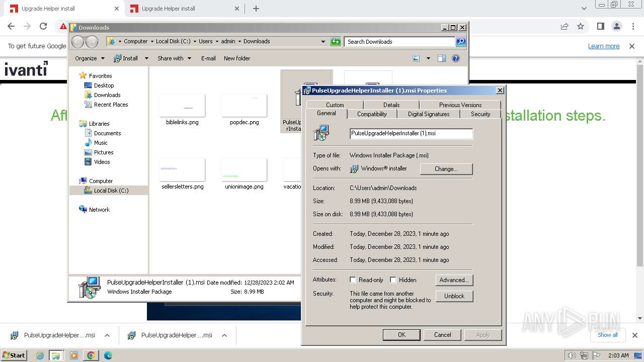
Task: Select Network in navigation pane
Action: 99,210
